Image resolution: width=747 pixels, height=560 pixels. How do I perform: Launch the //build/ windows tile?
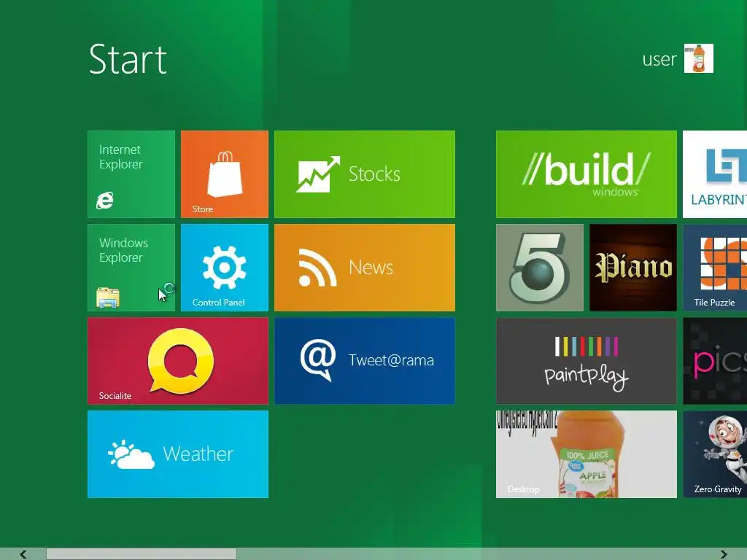[586, 174]
